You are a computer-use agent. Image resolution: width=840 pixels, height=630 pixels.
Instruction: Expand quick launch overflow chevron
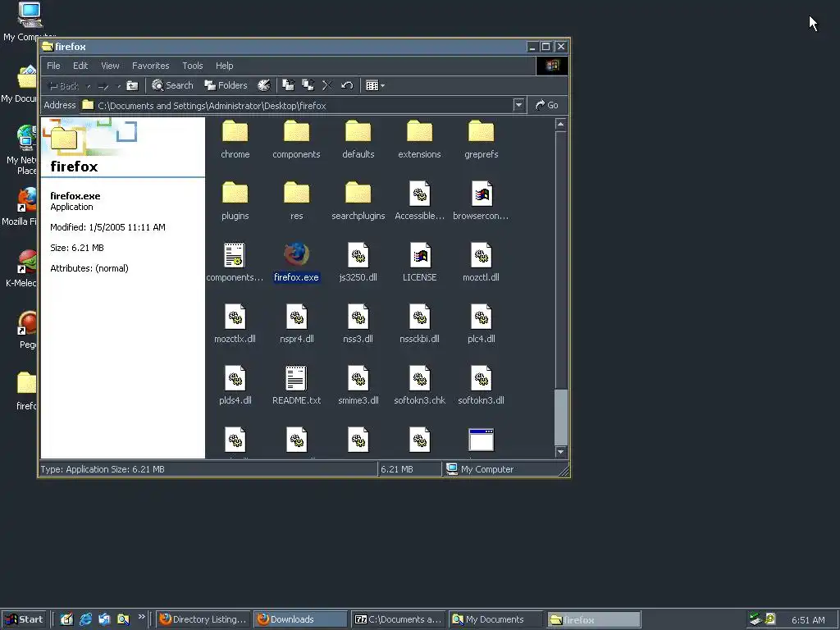[141, 617]
